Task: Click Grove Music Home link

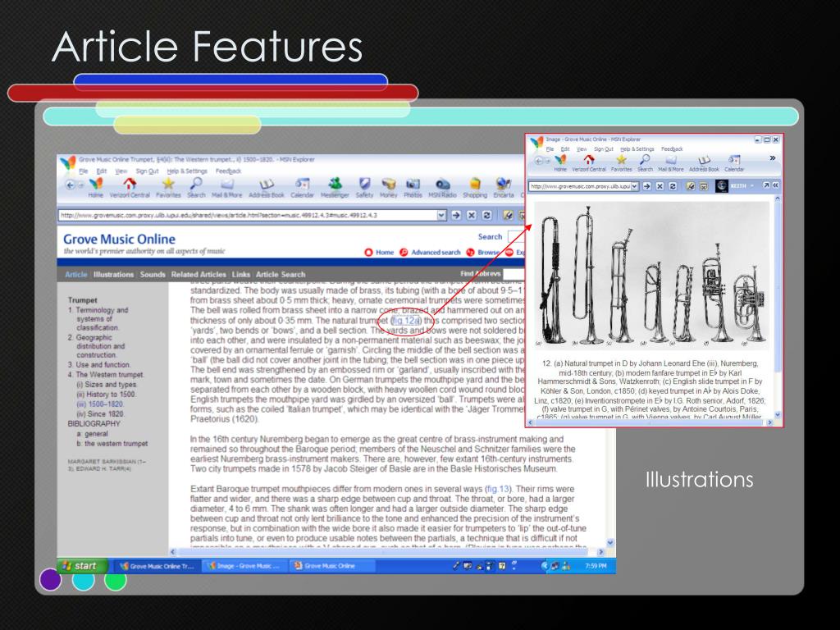Action: (379, 253)
